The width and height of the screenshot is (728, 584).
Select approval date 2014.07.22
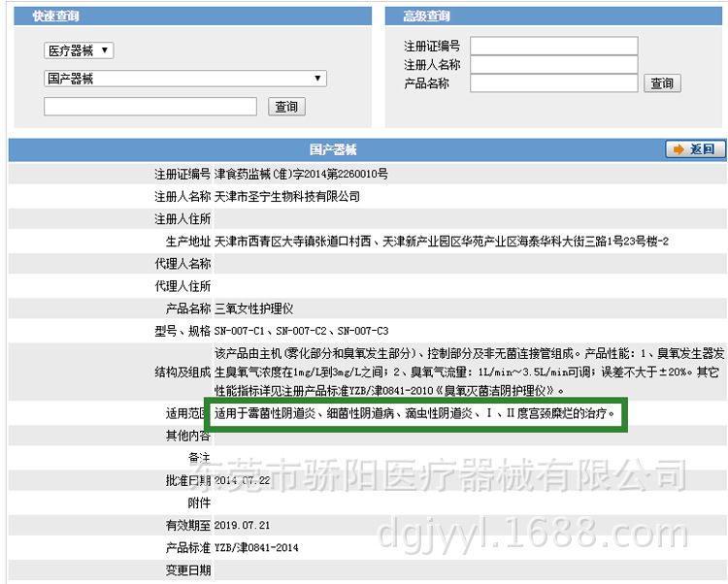[x=242, y=480]
